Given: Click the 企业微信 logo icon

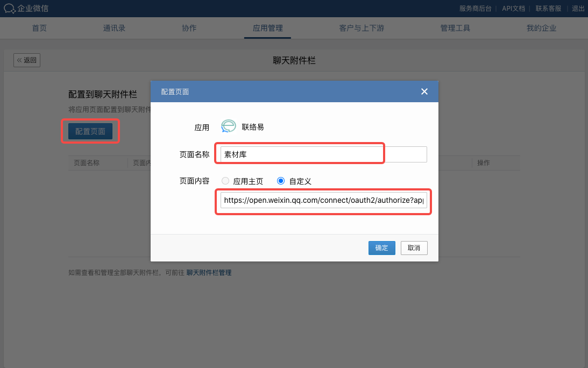Looking at the screenshot, I should [10, 8].
